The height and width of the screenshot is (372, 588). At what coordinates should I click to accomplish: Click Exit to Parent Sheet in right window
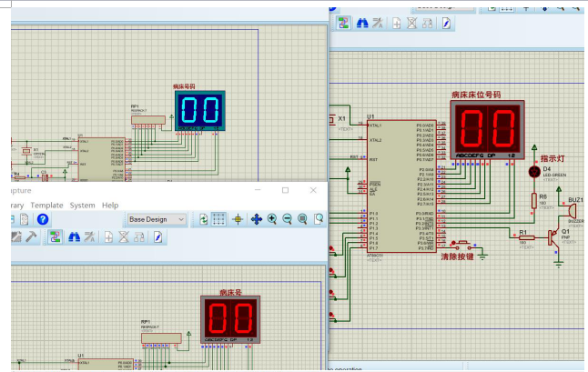coord(427,24)
